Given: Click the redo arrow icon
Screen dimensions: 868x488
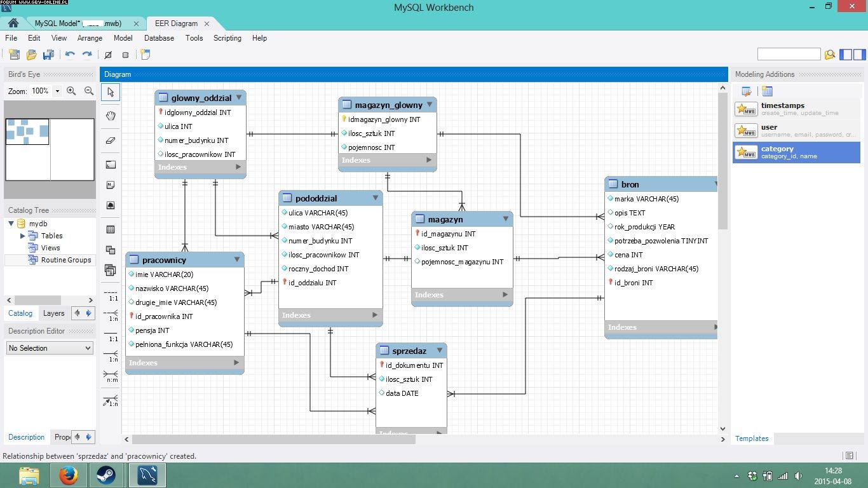Looking at the screenshot, I should (87, 55).
